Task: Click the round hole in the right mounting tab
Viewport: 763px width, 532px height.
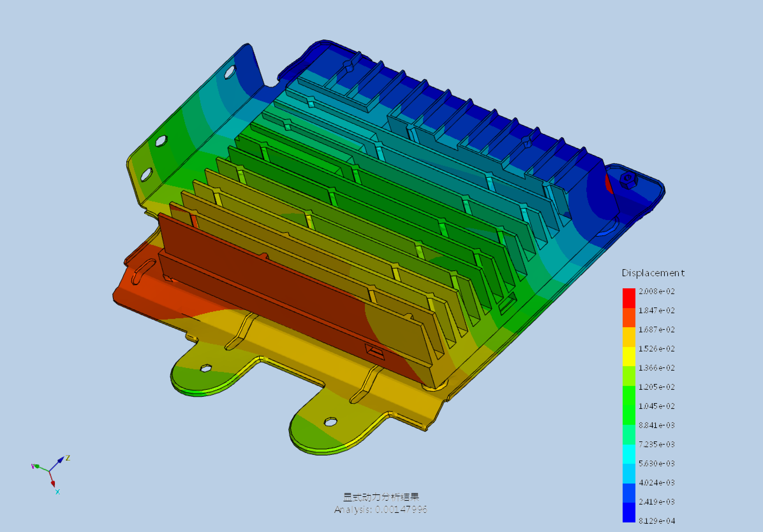Action: [x=330, y=422]
